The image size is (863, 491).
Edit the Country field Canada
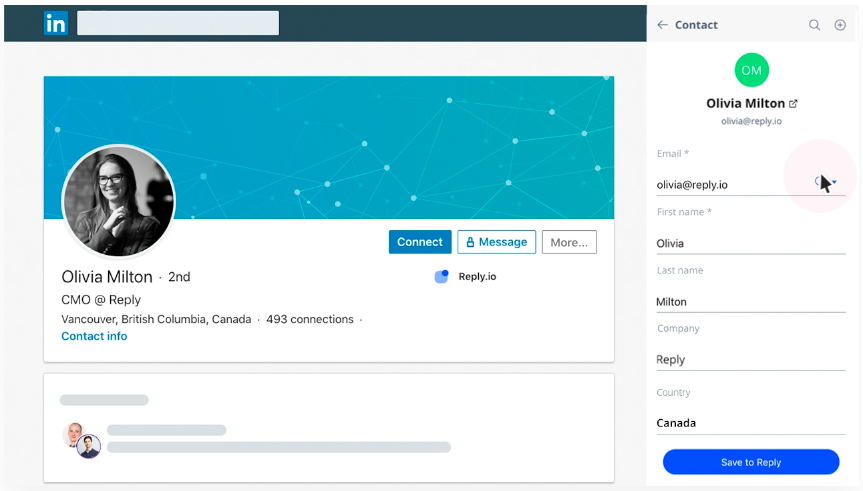751,423
